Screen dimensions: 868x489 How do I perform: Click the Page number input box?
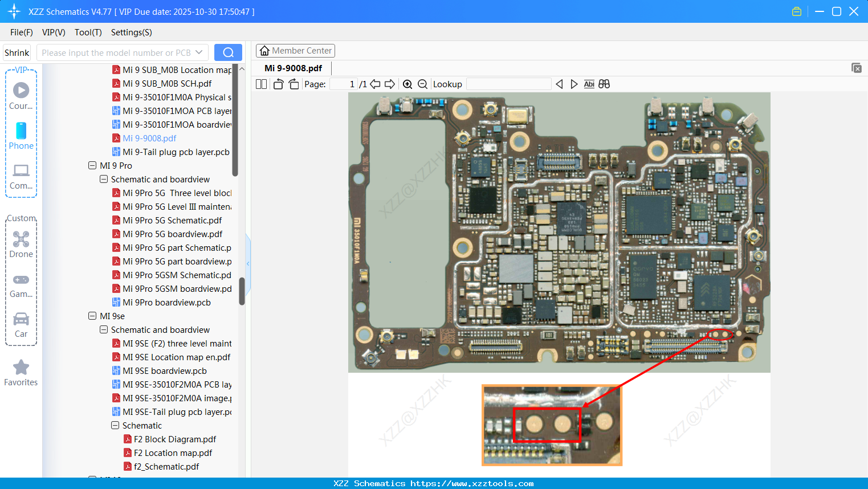tap(344, 84)
